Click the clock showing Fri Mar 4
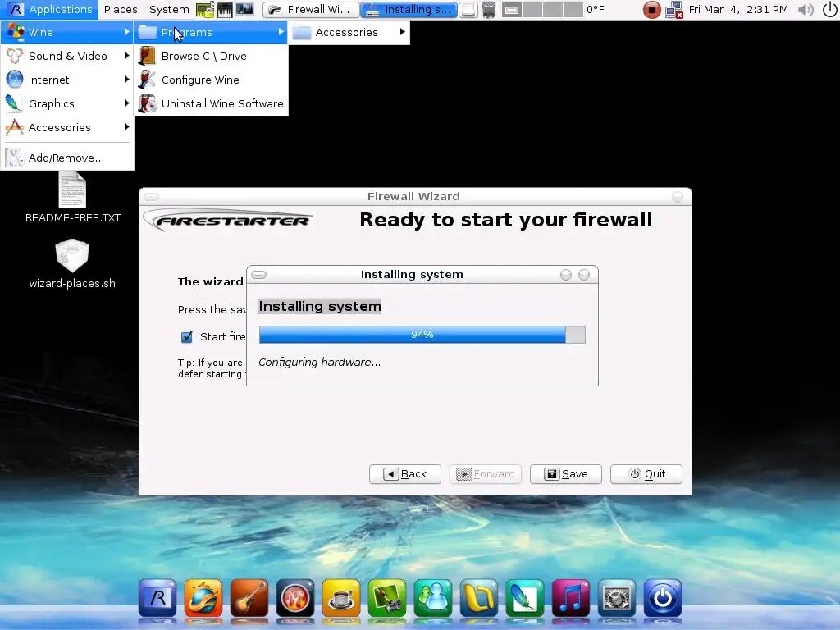Image resolution: width=840 pixels, height=630 pixels. [x=738, y=10]
